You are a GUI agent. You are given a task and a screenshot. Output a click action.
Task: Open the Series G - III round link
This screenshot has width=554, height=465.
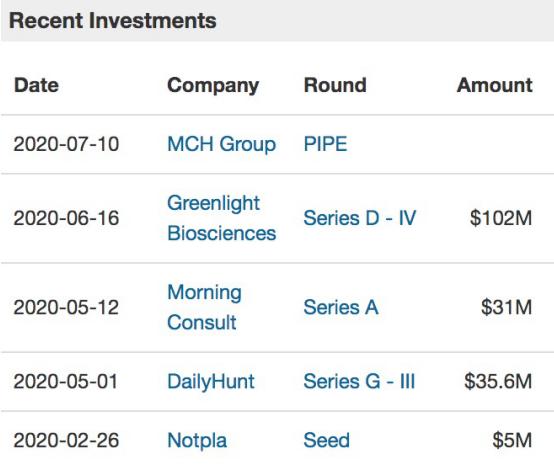359,382
